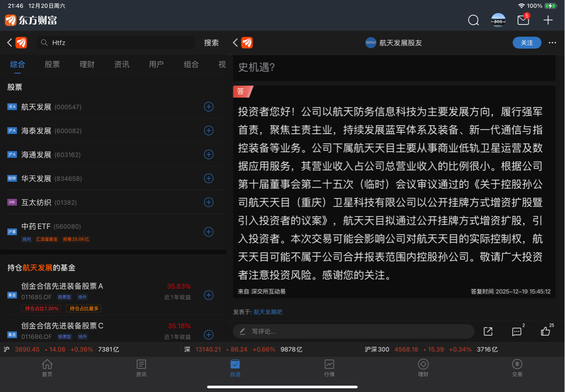Switch to the 用户 search tab

click(156, 64)
